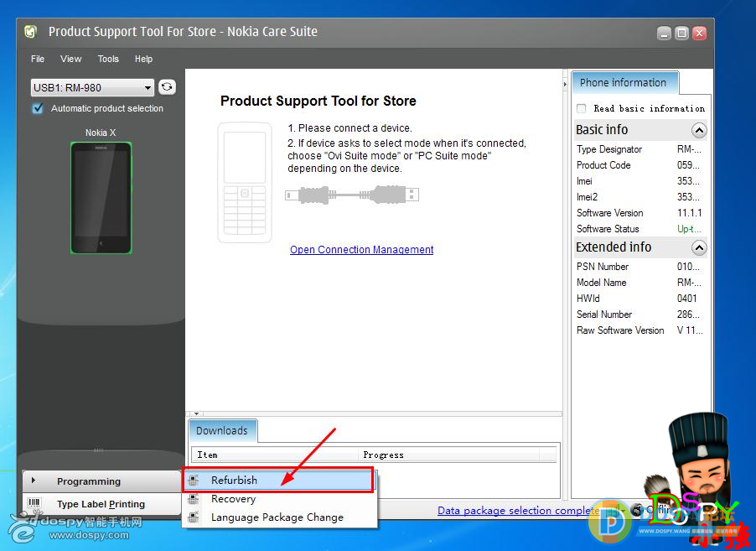Collapse the Downloads panel with the small arrow
756x551 pixels.
[x=196, y=414]
